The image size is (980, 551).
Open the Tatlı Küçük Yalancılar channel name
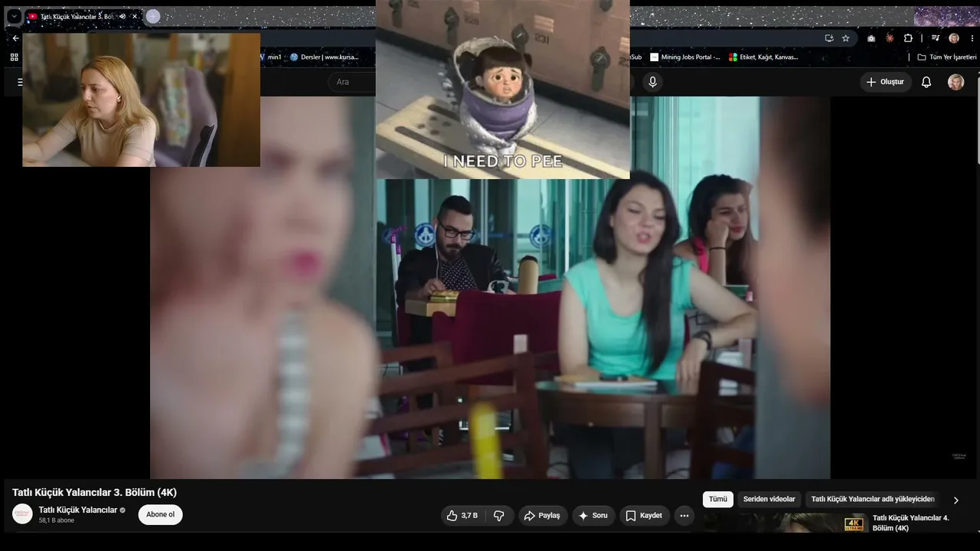coord(78,510)
